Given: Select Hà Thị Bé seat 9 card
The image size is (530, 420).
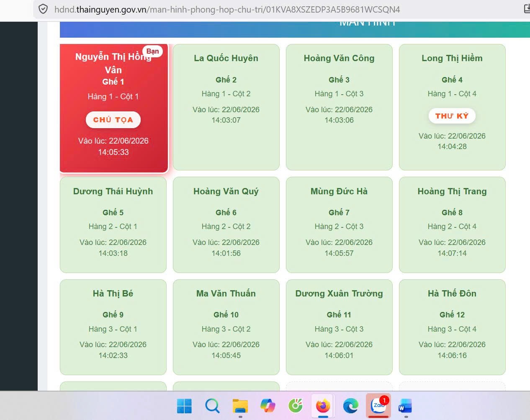Looking at the screenshot, I should point(113,327).
